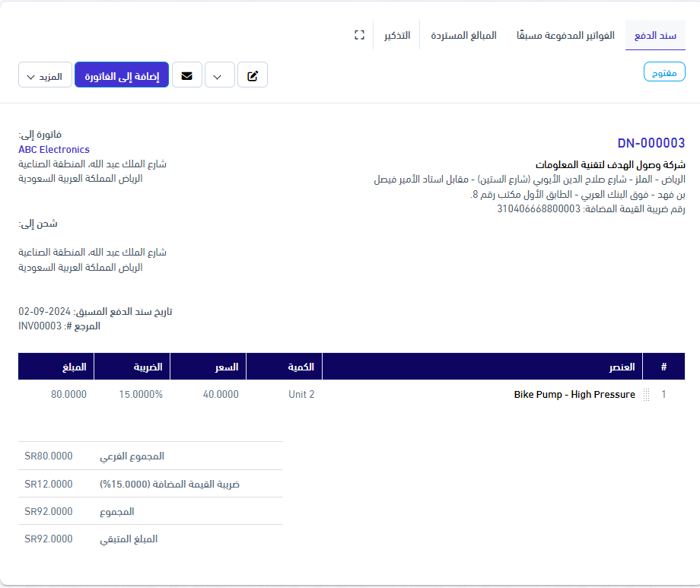This screenshot has width=700, height=588.
Task: Select the Bike Pump - High Pressure item
Action: pyautogui.click(x=574, y=395)
